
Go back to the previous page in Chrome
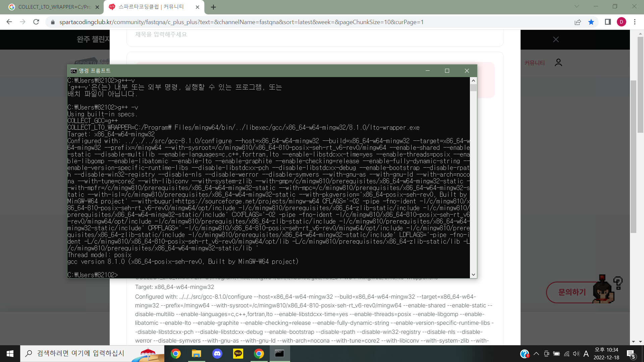click(9, 22)
